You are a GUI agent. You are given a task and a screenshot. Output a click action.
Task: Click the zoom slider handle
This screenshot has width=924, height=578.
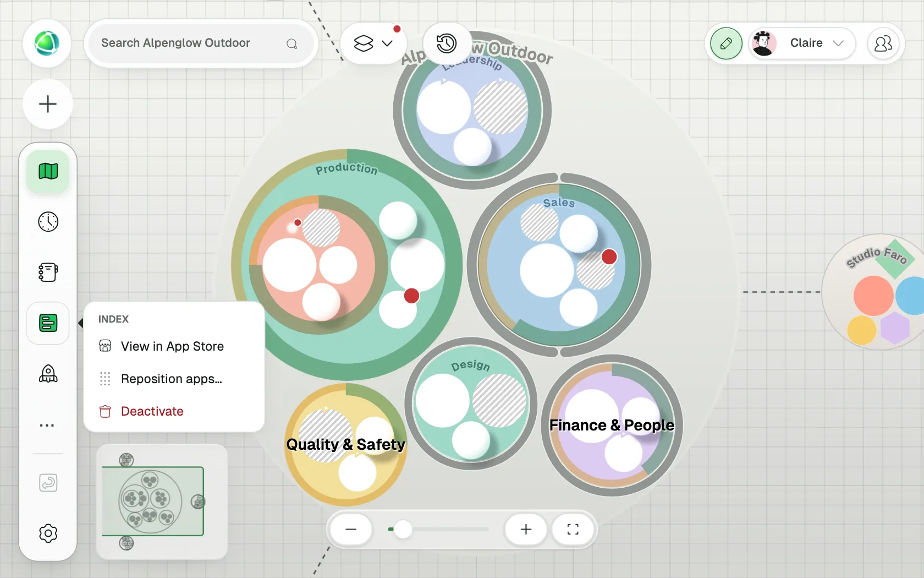pos(403,529)
